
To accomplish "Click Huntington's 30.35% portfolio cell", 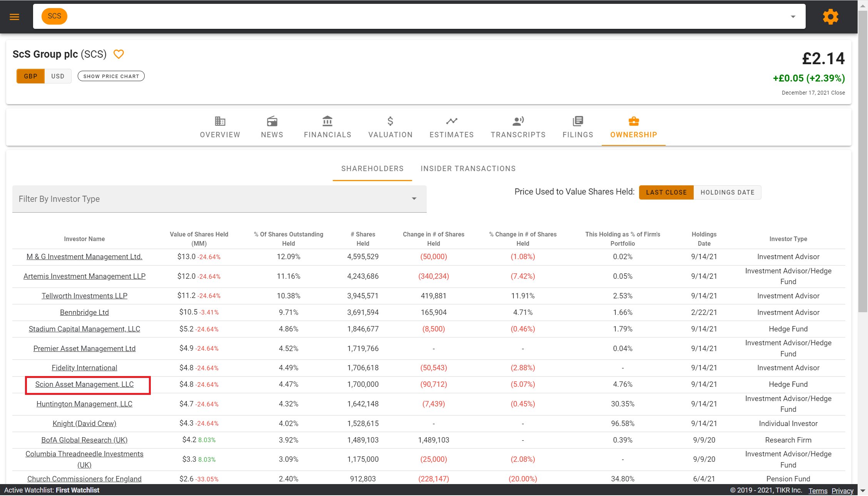I will tap(623, 404).
